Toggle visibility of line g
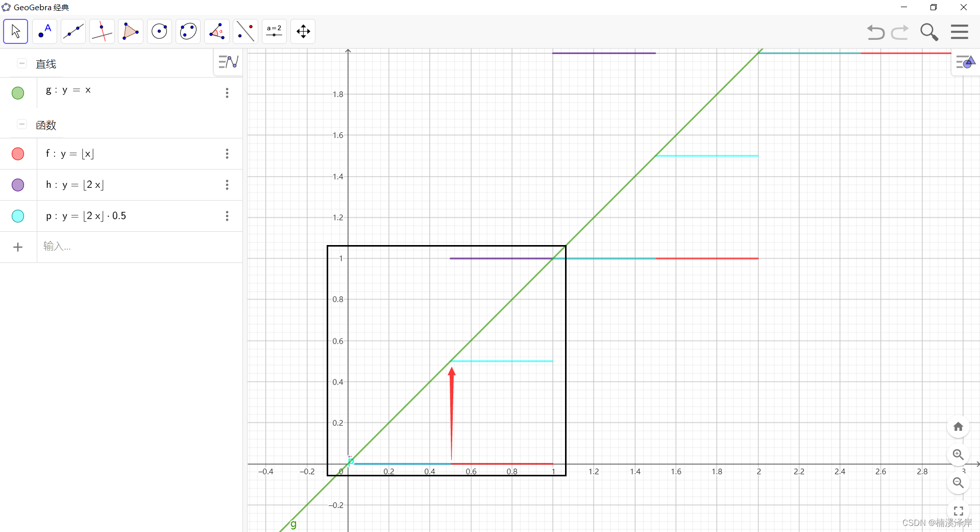Image resolution: width=980 pixels, height=532 pixels. click(18, 93)
